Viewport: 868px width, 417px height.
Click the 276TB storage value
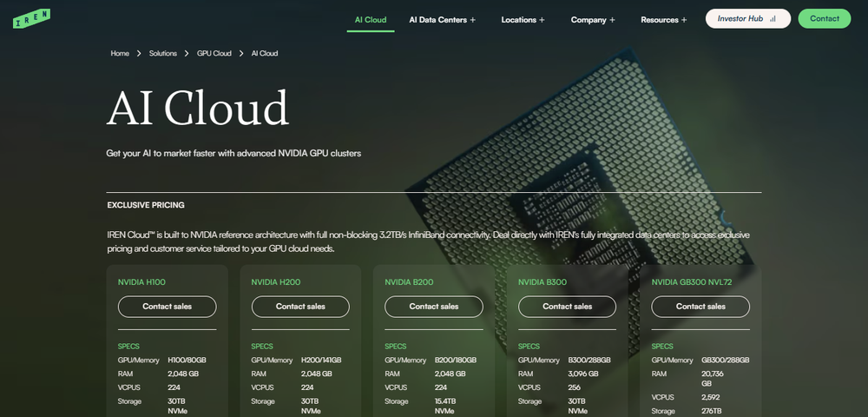[x=712, y=411]
